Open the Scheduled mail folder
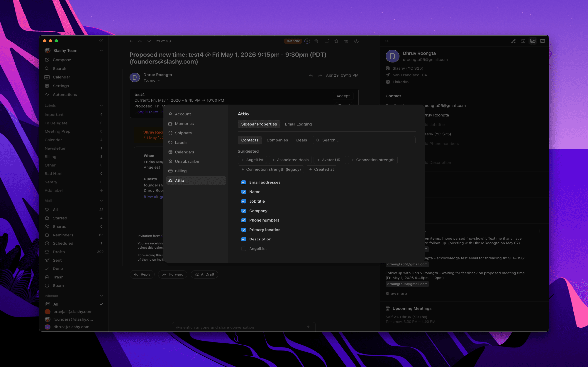This screenshot has height=367, width=588. pos(63,243)
